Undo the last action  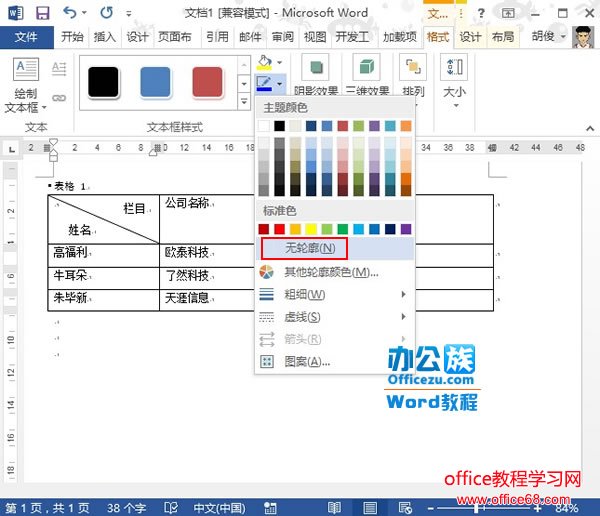click(x=70, y=13)
